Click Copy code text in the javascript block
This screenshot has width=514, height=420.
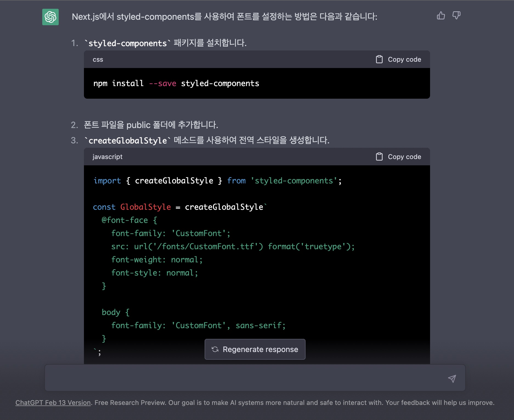(x=404, y=157)
